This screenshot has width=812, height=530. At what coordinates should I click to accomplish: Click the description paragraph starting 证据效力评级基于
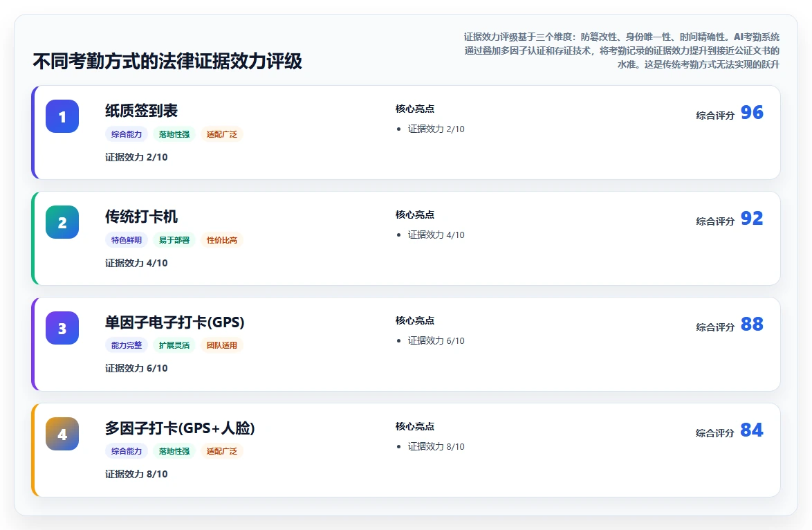621,51
